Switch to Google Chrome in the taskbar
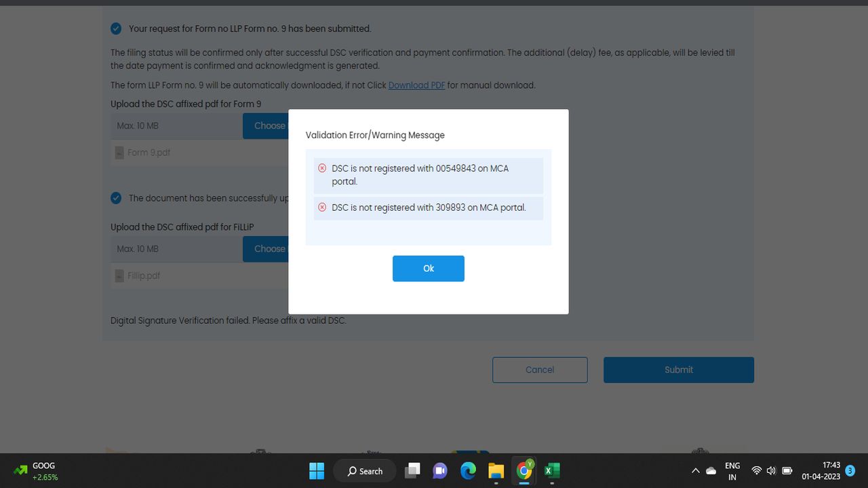 point(524,471)
